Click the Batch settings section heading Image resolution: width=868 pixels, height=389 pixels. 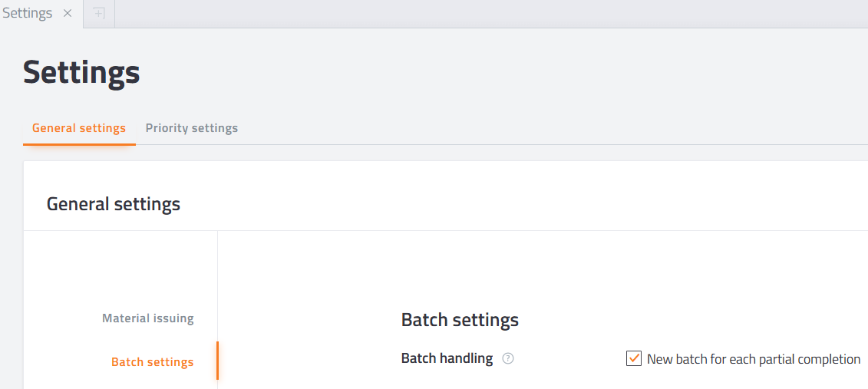pyautogui.click(x=460, y=320)
